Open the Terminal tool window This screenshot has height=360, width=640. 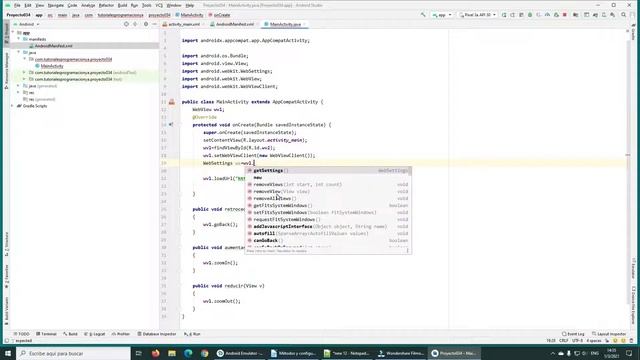[46, 334]
